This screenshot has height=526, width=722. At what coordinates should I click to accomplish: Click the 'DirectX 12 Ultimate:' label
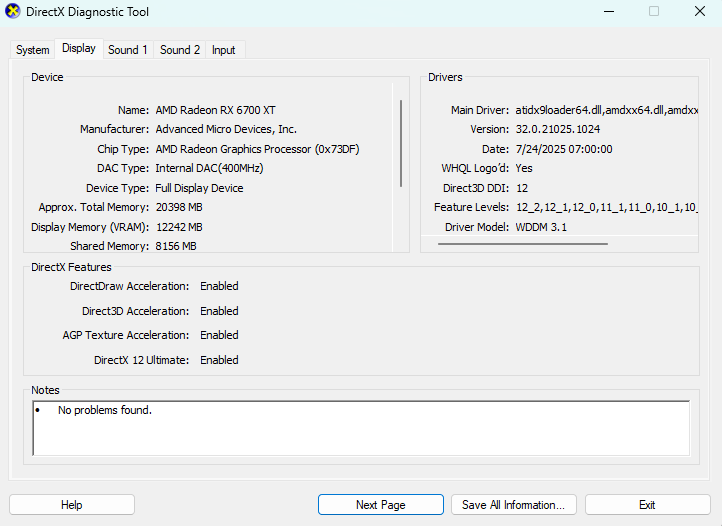[141, 360]
